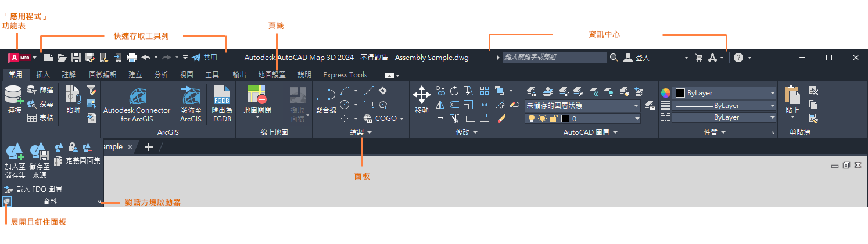Image resolution: width=868 pixels, height=244 pixels.
Task: Click the 連接 (Connect) database icon
Action: (x=14, y=95)
